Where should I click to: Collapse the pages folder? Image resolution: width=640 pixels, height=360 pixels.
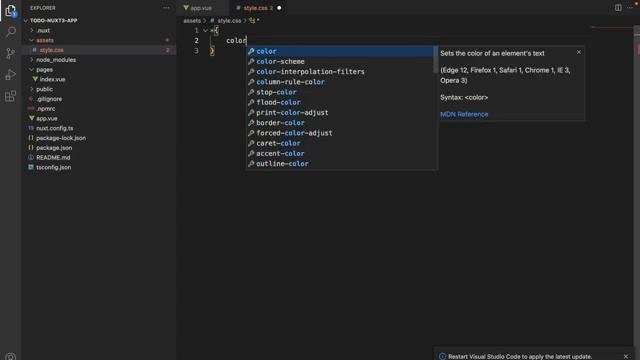click(x=44, y=69)
